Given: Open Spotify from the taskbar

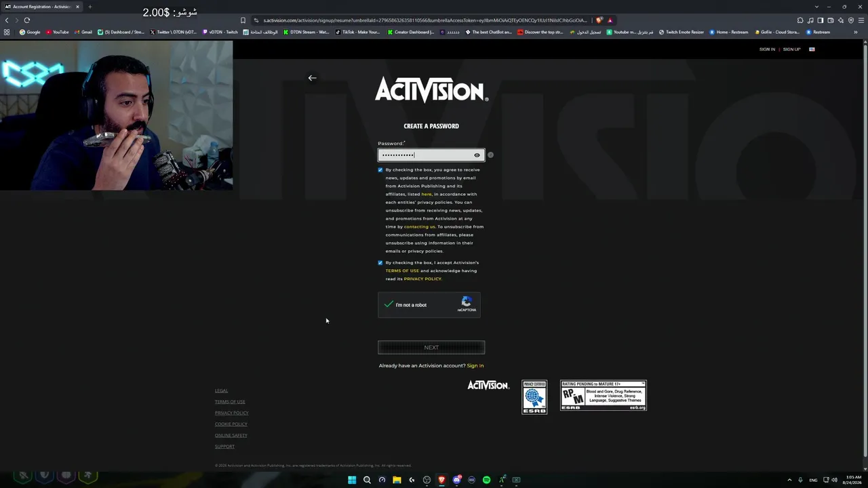Looking at the screenshot, I should coord(486,480).
